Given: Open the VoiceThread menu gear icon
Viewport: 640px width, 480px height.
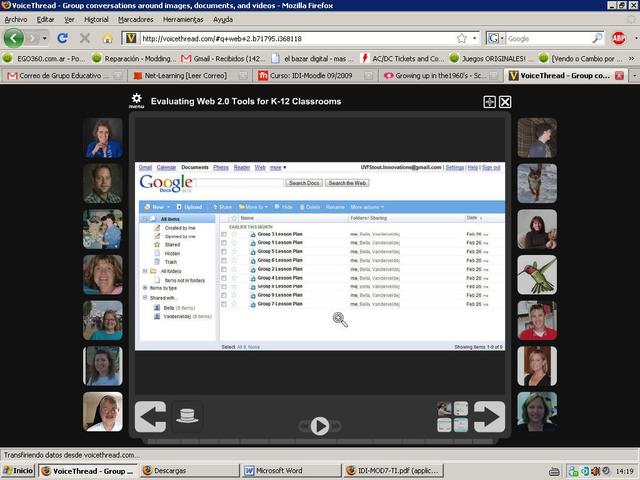Looking at the screenshot, I should pyautogui.click(x=136, y=100).
